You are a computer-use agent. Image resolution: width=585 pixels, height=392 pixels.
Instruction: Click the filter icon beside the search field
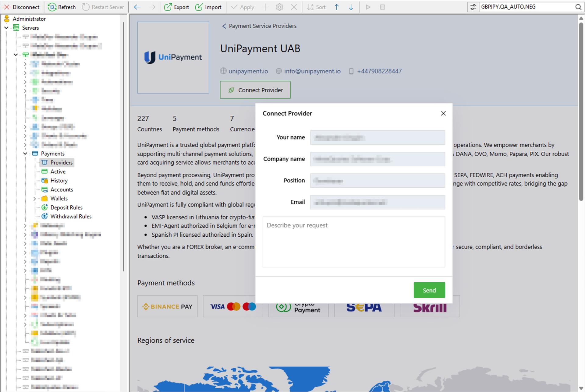(x=473, y=7)
